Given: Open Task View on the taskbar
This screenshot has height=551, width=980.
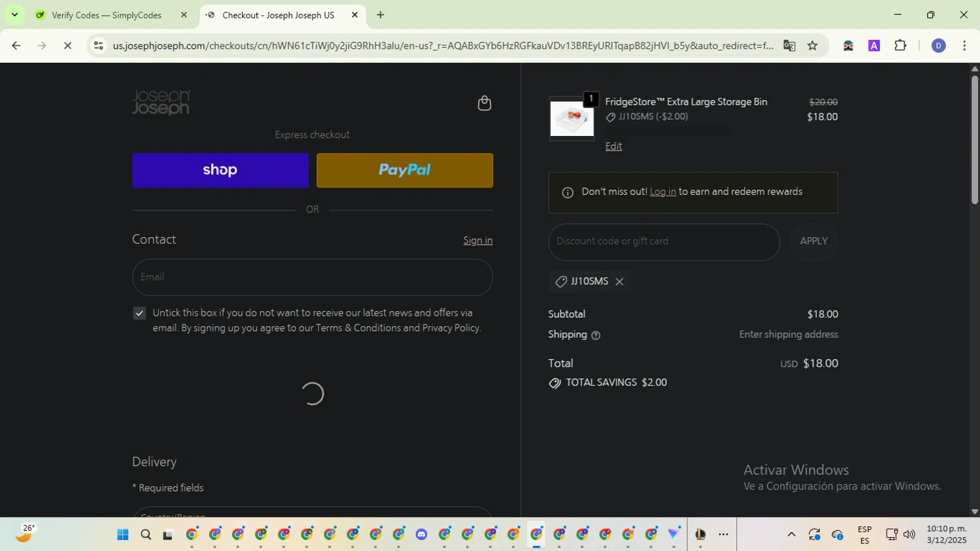Looking at the screenshot, I should [168, 535].
